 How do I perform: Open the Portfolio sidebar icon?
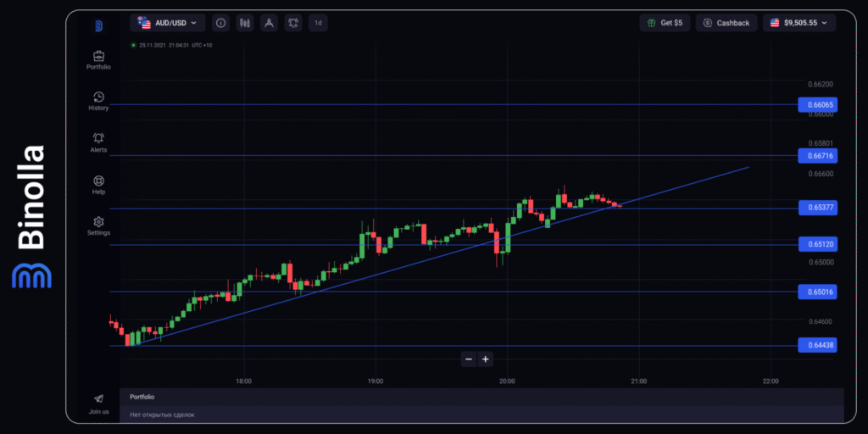point(98,56)
